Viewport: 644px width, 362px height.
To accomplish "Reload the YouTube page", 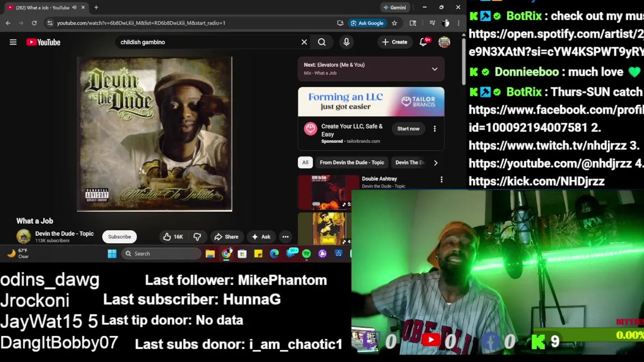I will 34,23.
